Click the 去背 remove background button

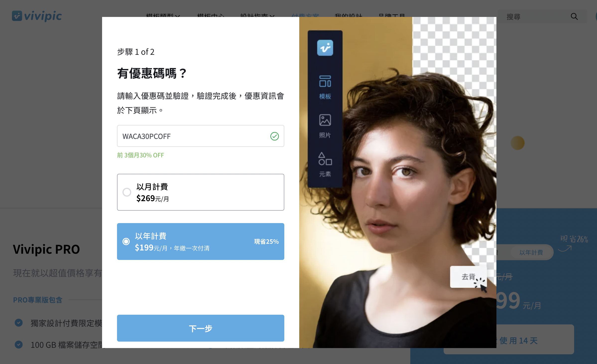pos(468,277)
